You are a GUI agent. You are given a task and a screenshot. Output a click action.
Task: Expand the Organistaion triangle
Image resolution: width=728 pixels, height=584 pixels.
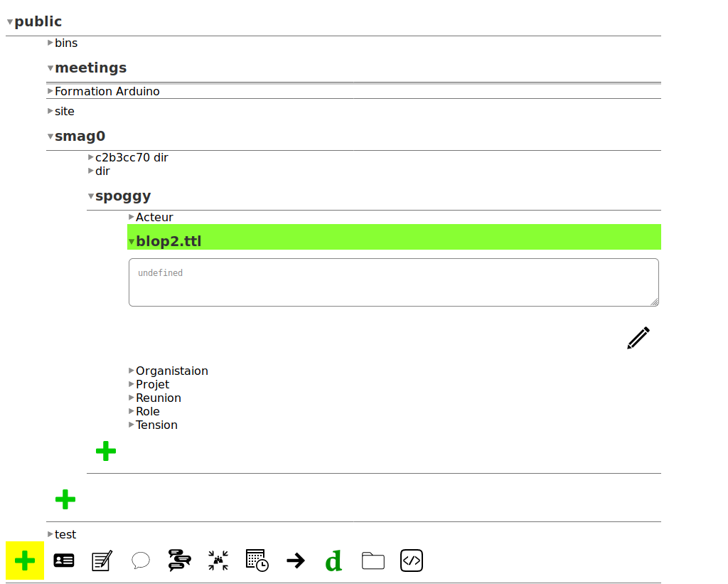(x=132, y=371)
